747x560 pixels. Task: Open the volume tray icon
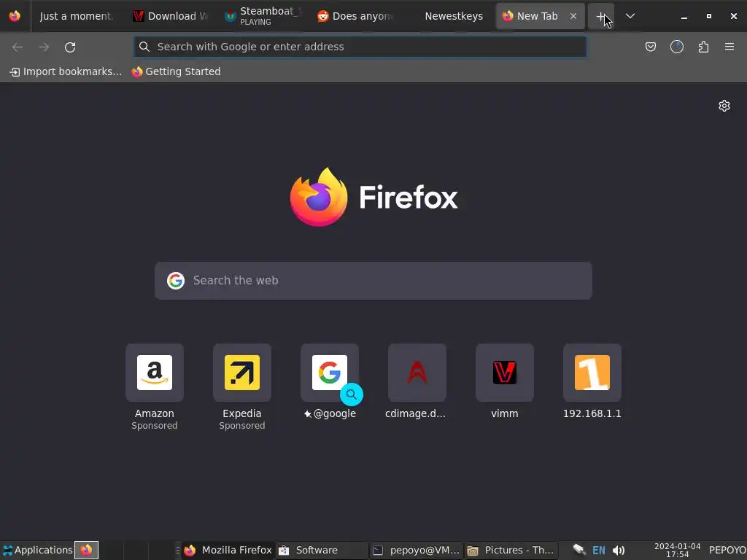(x=619, y=551)
